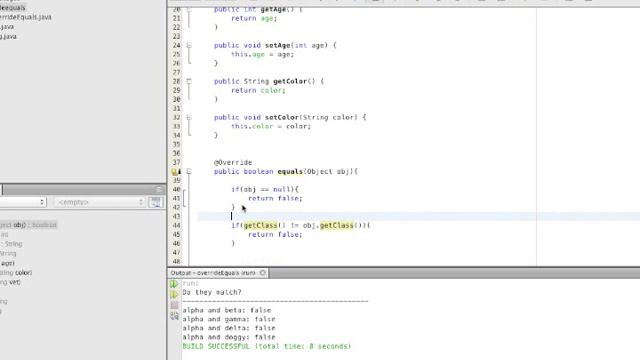Viewport: 640px width, 360px height.
Task: Click line number 43 in the editor gutter
Action: [176, 216]
